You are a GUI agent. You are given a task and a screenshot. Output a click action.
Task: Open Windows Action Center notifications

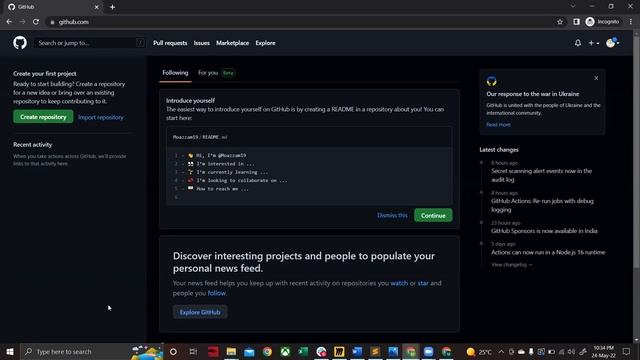tap(627, 351)
